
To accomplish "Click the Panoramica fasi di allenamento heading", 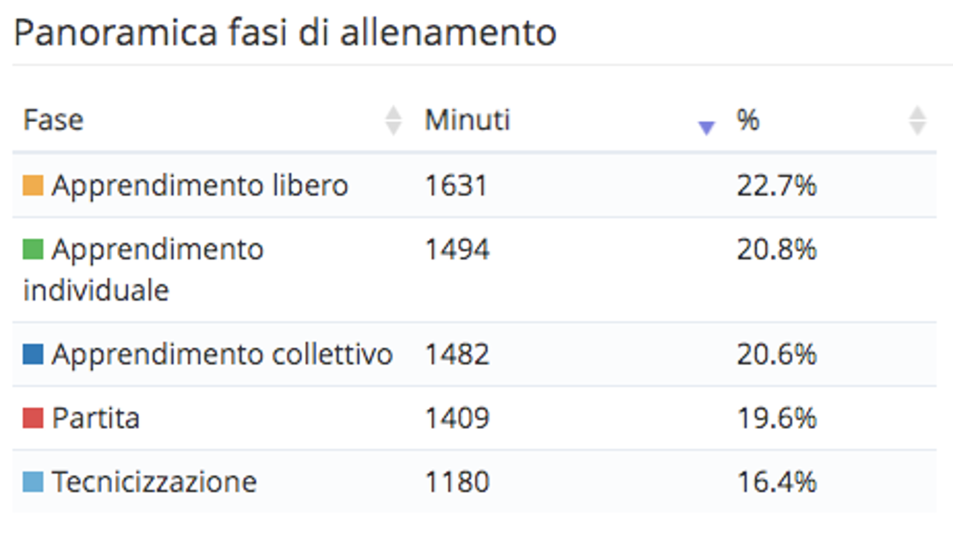I will point(285,33).
